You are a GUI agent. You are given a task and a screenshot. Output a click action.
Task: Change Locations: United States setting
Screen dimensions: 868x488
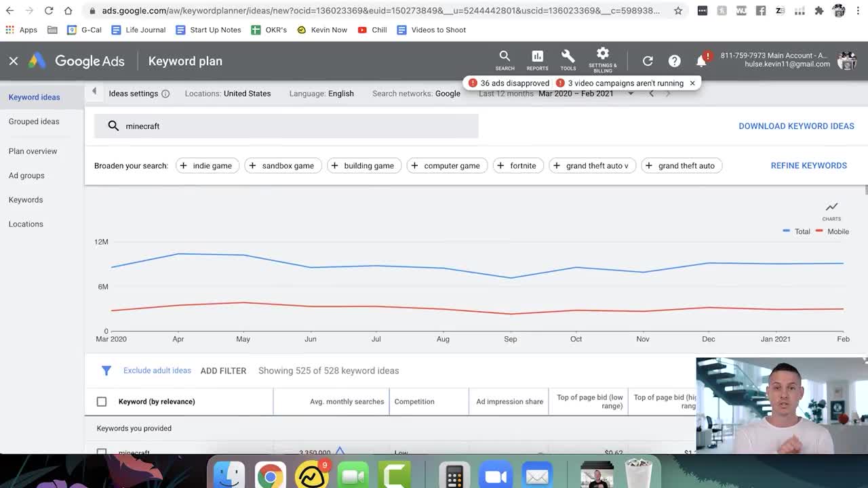[x=228, y=94]
